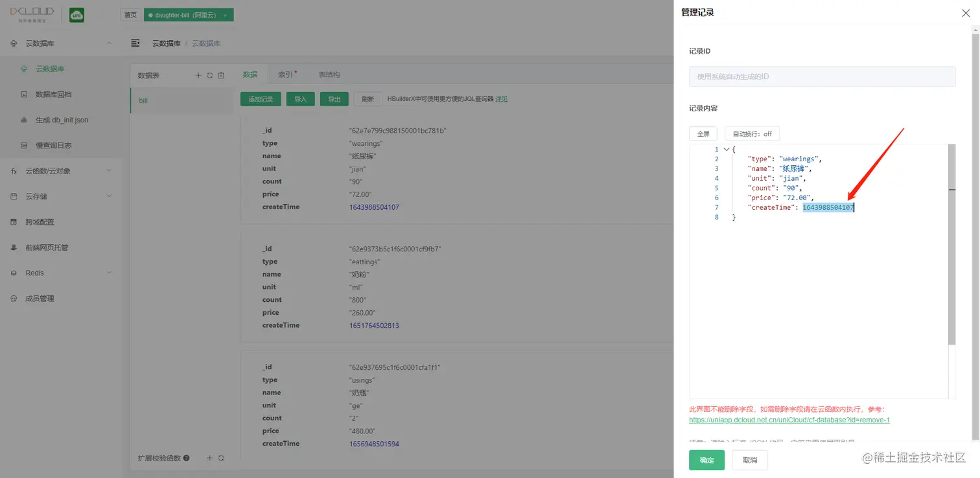Click the DCloud logo
The height and width of the screenshot is (478, 980).
pyautogui.click(x=32, y=16)
